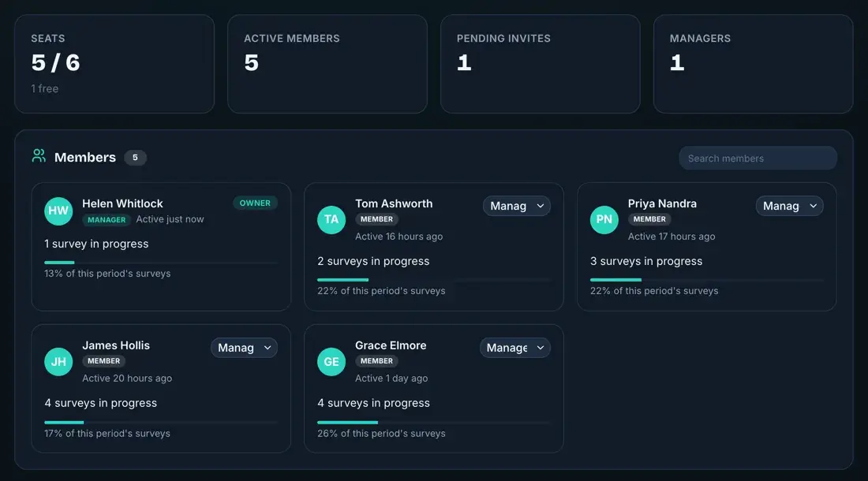The height and width of the screenshot is (481, 868).
Task: Click the Members count badge showing 5
Action: [x=135, y=158]
